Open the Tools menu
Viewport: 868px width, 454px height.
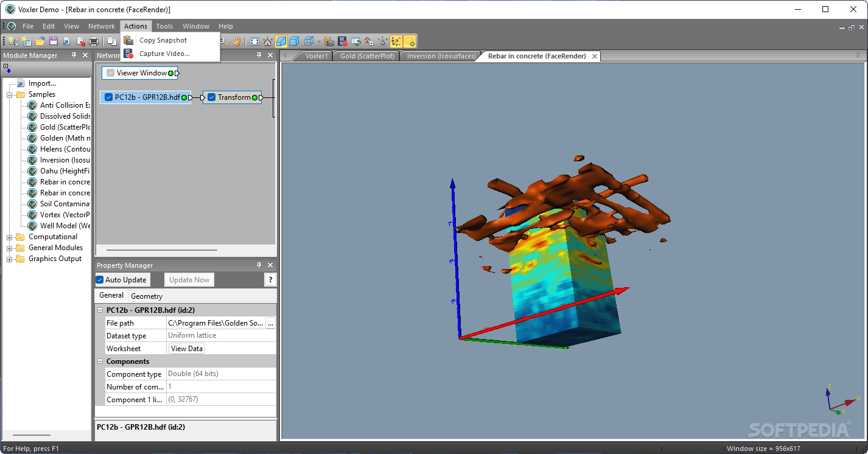[x=164, y=26]
